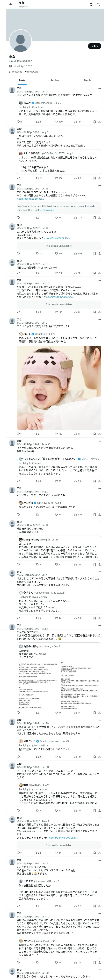Image resolution: width=110 pixels, height=980 pixels.
Task: Click the Learn more link in restricted-post notice
Action: coord(48,210)
